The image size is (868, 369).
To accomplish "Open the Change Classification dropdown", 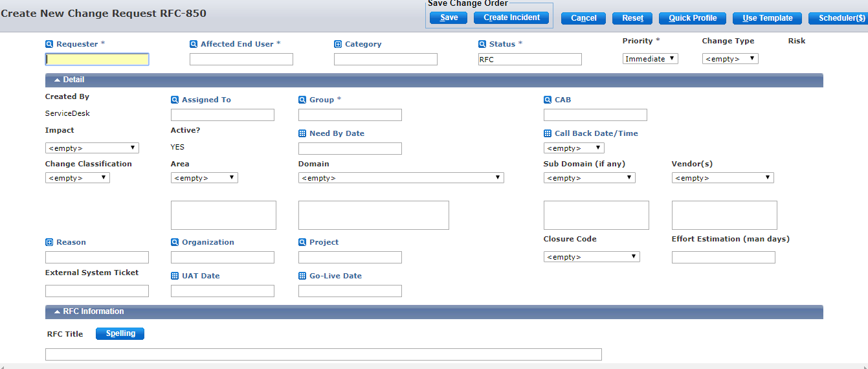I will click(78, 177).
